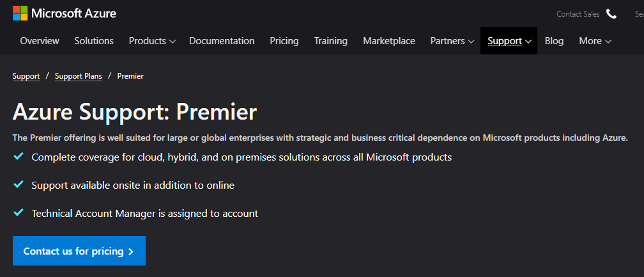
Task: Click the Contact Sales phone icon
Action: click(611, 14)
